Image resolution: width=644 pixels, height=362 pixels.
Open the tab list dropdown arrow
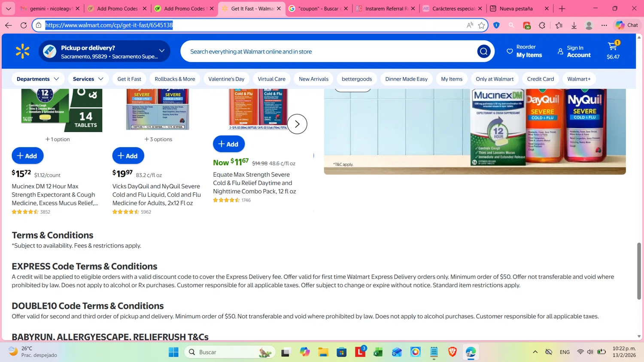9,9
